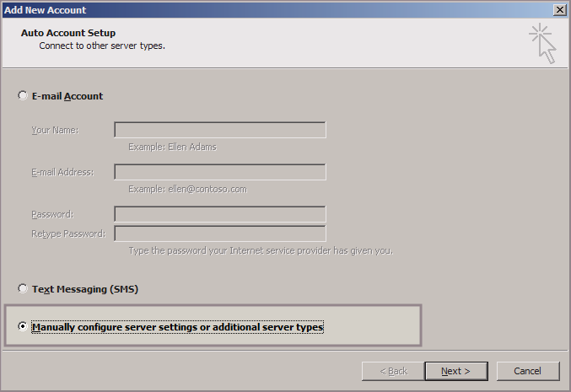
Task: Select Manually configure server settings radio button
Action: pos(23,327)
